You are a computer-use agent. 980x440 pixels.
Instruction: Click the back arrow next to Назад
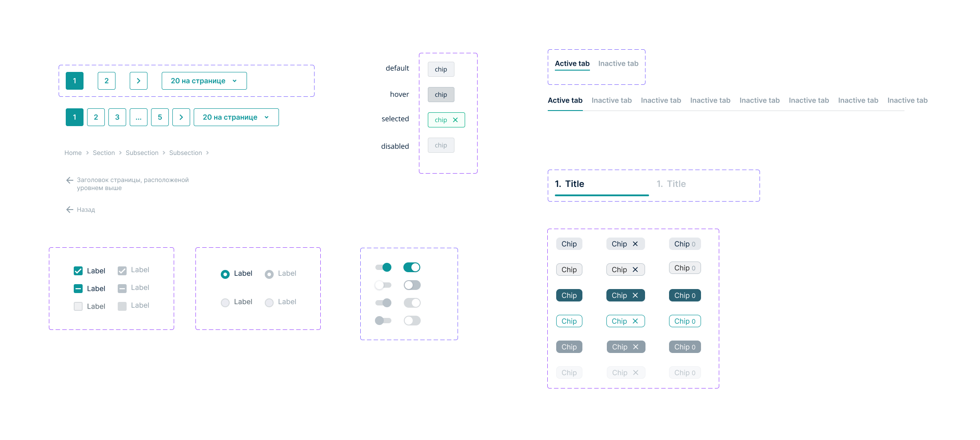(70, 210)
